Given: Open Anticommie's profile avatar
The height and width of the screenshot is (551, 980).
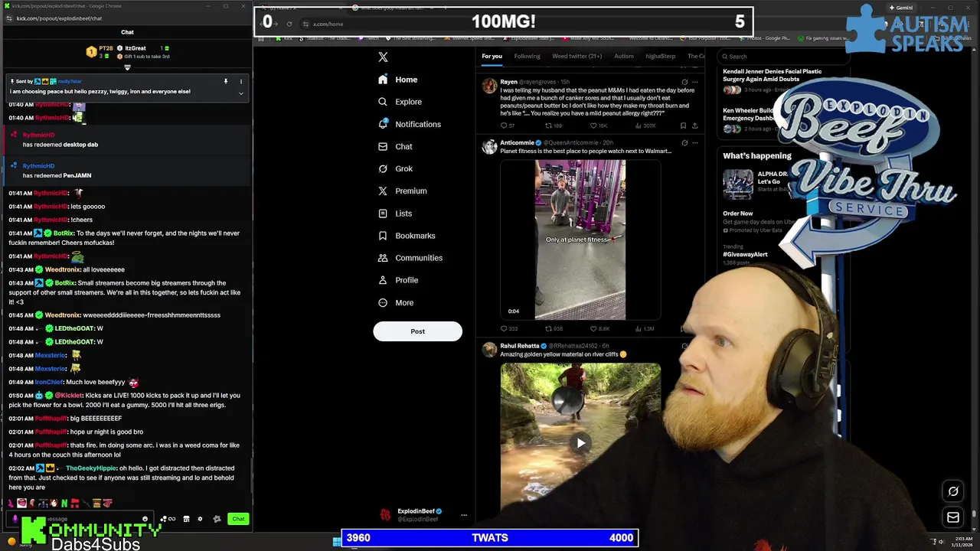Looking at the screenshot, I should (x=489, y=147).
